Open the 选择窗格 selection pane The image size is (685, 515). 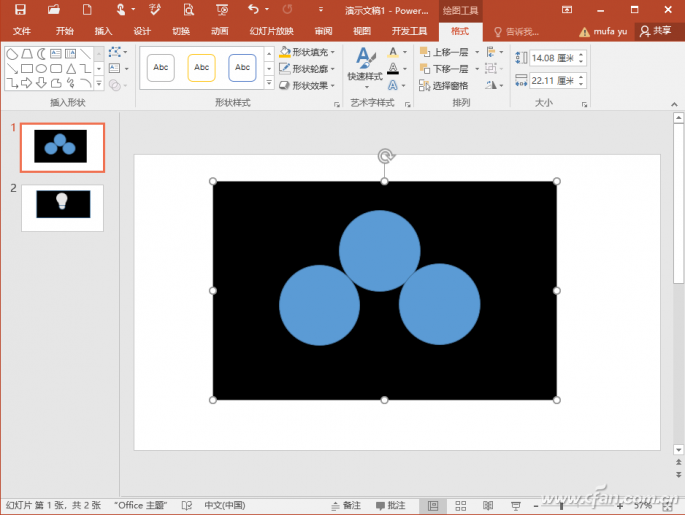click(449, 86)
